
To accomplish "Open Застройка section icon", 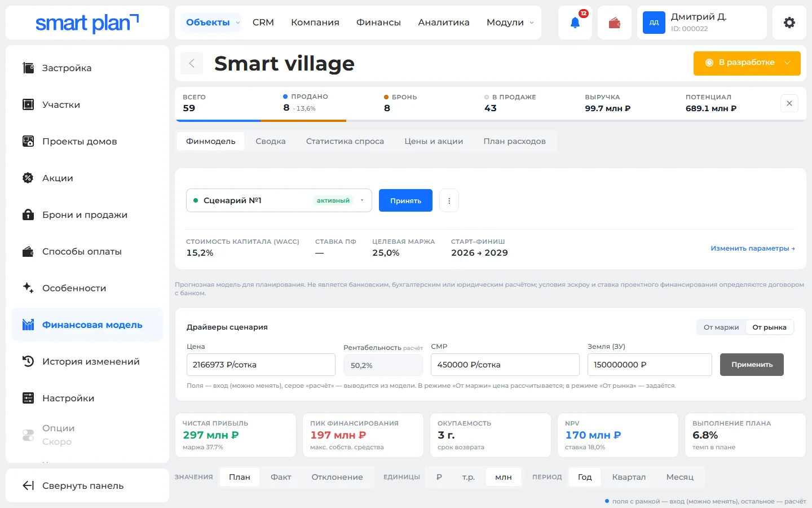I will (x=28, y=68).
